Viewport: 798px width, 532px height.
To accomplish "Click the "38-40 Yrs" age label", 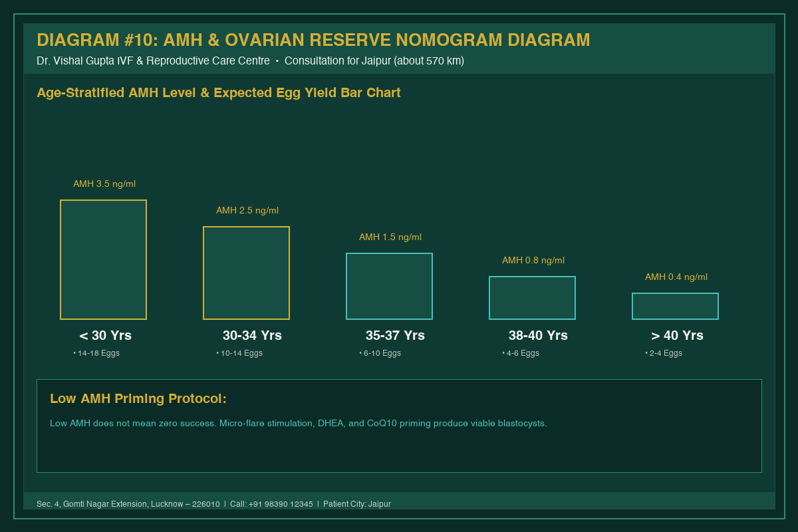I will click(538, 336).
